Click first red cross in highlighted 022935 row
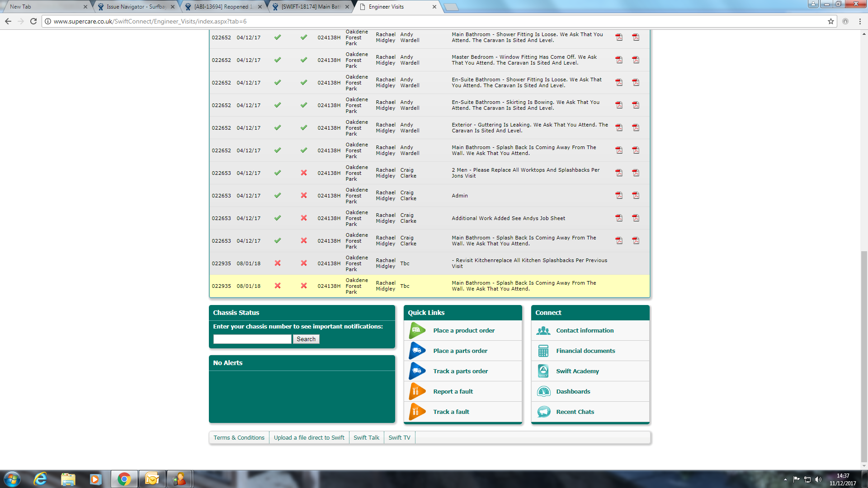 pos(278,286)
